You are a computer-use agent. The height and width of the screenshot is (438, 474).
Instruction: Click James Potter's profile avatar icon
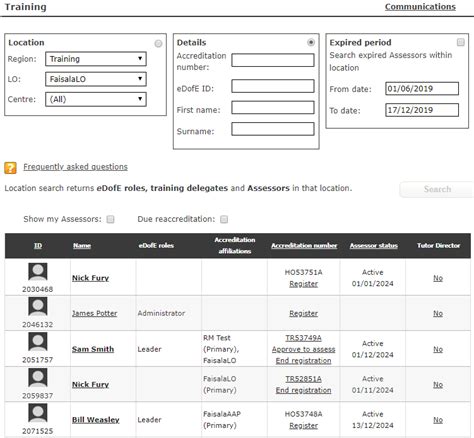click(38, 307)
